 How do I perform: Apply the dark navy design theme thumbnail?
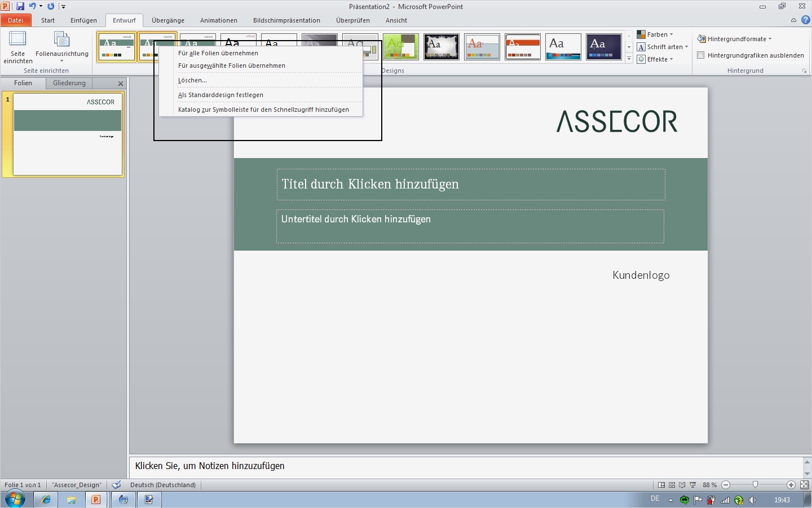point(604,47)
